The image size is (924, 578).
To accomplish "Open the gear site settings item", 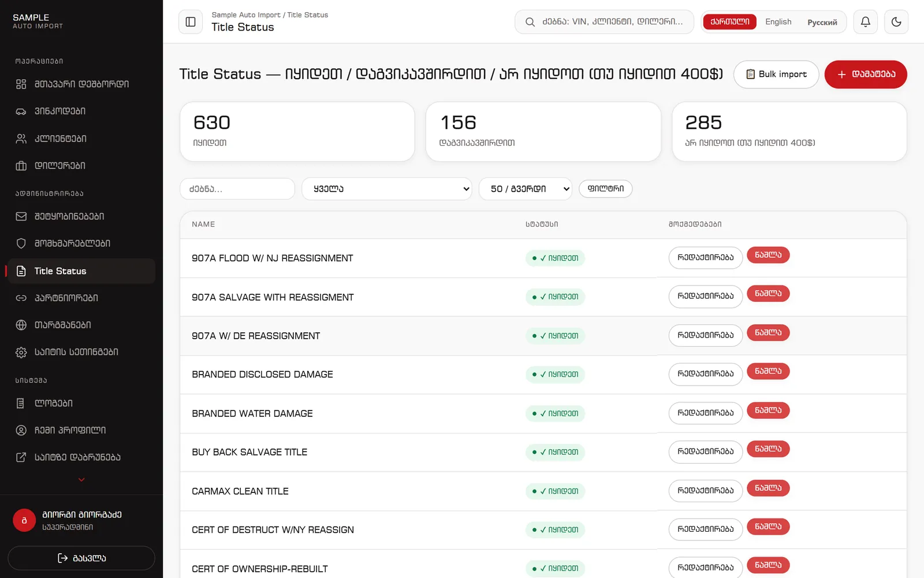I will (21, 352).
